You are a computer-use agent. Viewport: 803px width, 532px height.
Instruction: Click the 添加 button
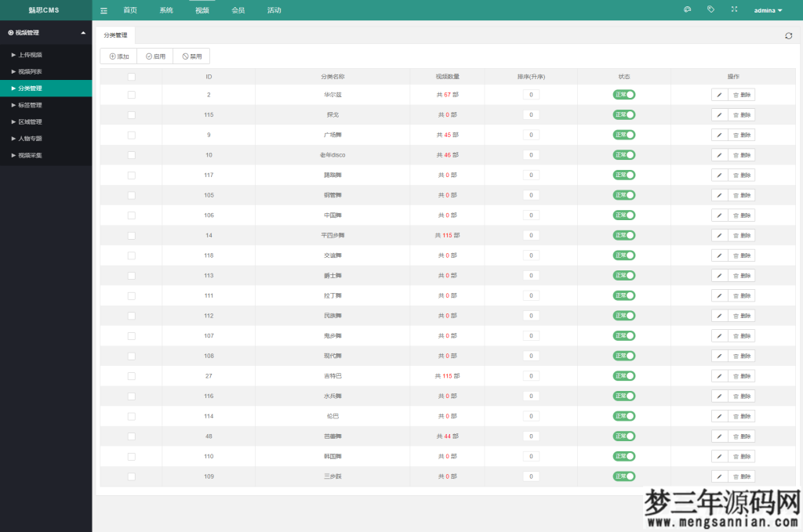coord(118,56)
